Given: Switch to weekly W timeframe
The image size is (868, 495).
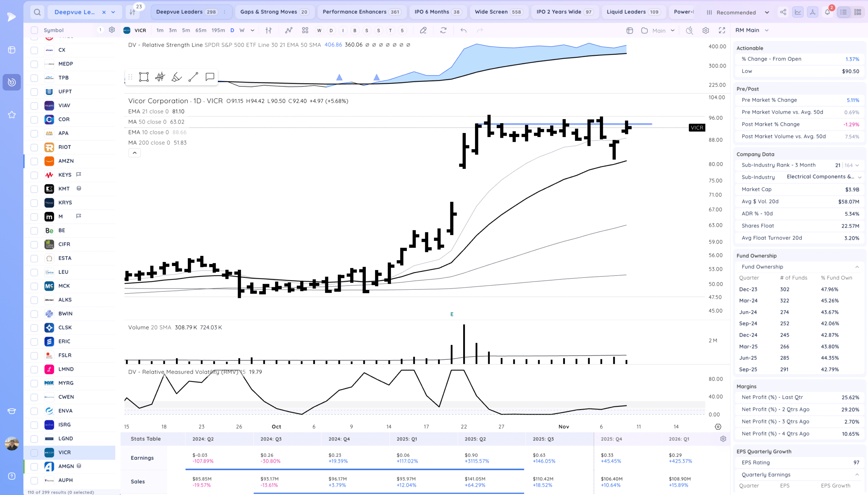Looking at the screenshot, I should point(242,31).
